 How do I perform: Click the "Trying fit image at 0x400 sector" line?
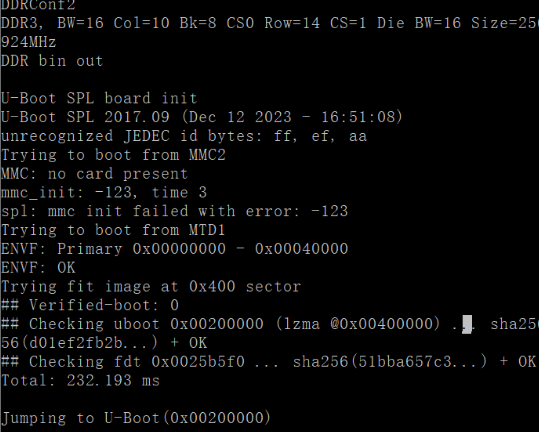tap(151, 286)
